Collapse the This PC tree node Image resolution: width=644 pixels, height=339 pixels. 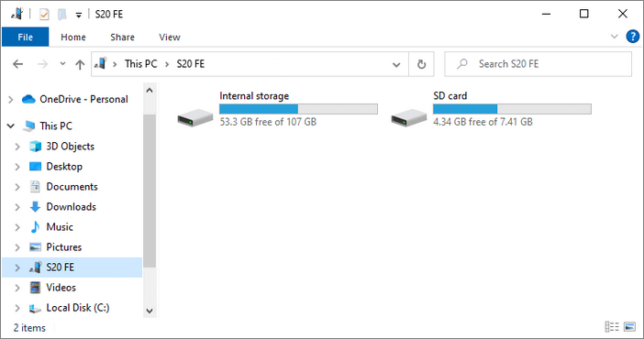(x=11, y=126)
